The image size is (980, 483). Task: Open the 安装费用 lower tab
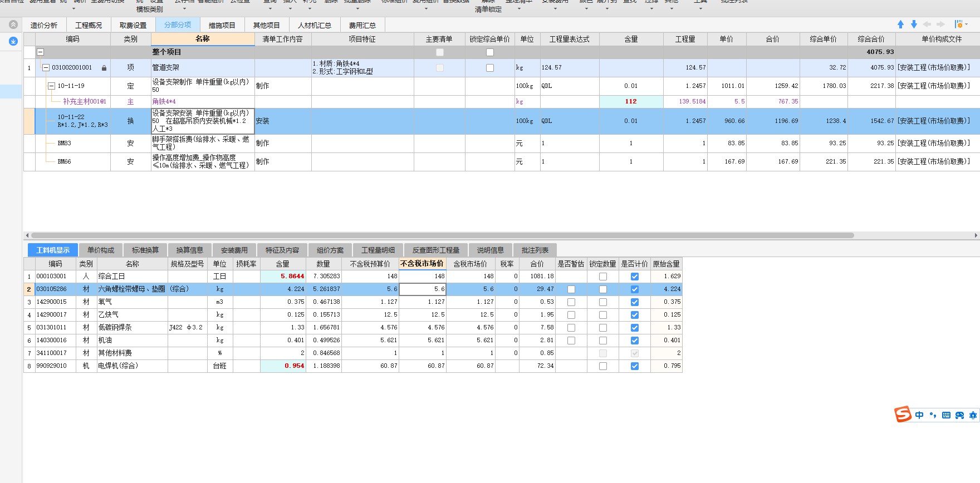tap(234, 250)
